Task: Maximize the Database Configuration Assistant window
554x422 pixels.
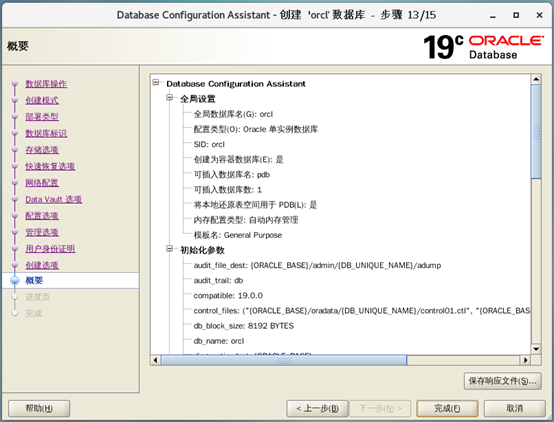Action: pyautogui.click(x=516, y=15)
